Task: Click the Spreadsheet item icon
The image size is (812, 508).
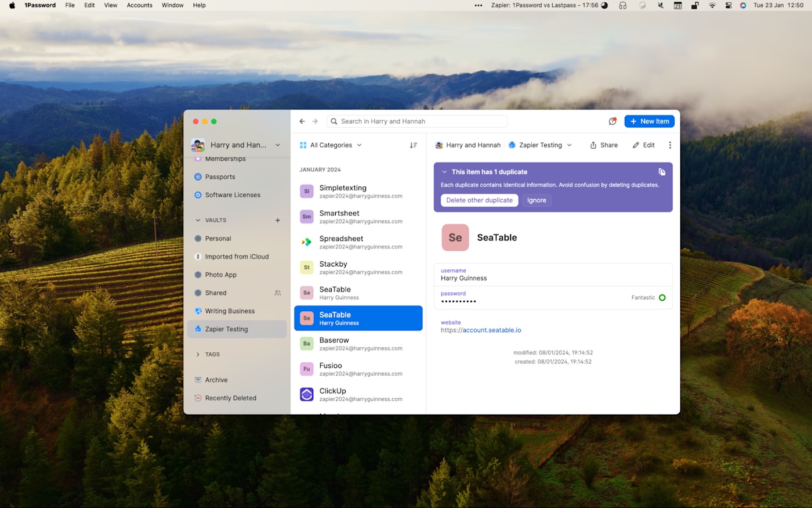Action: [x=307, y=242]
